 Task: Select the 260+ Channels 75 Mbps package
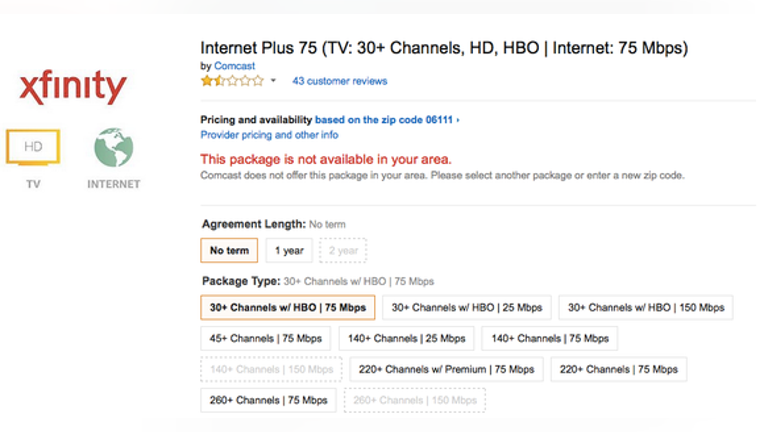(x=268, y=400)
